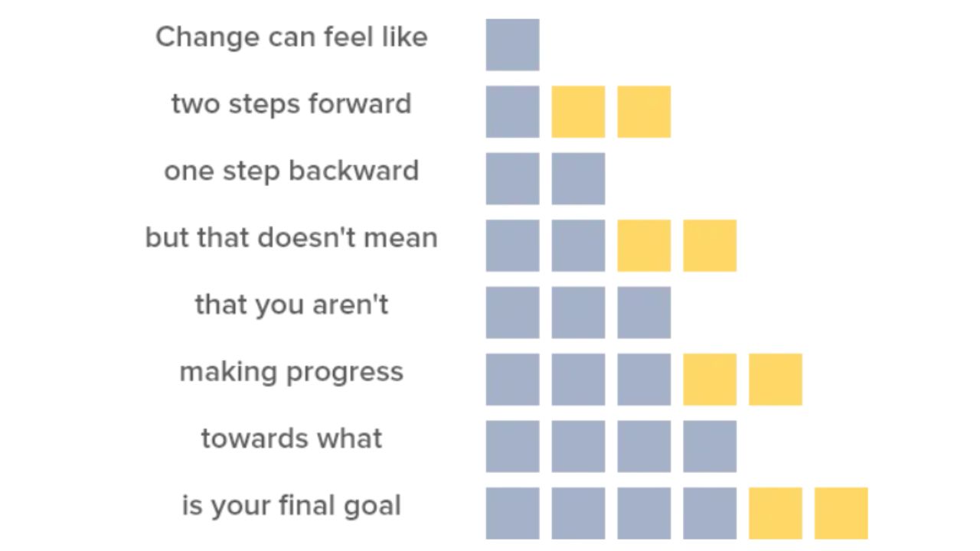Select the first yellow square beside 'making progress'
980x551 pixels.
coord(710,380)
